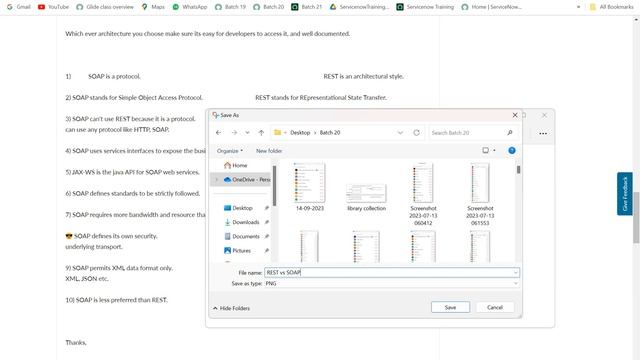Open Downloads quick access folder
Image resolution: width=640 pixels, height=360 pixels.
click(x=242, y=222)
